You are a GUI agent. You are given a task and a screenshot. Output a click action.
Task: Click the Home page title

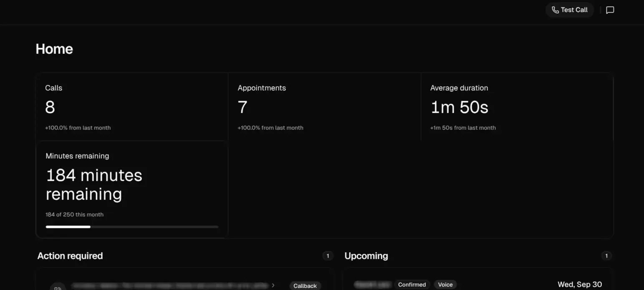coord(54,49)
